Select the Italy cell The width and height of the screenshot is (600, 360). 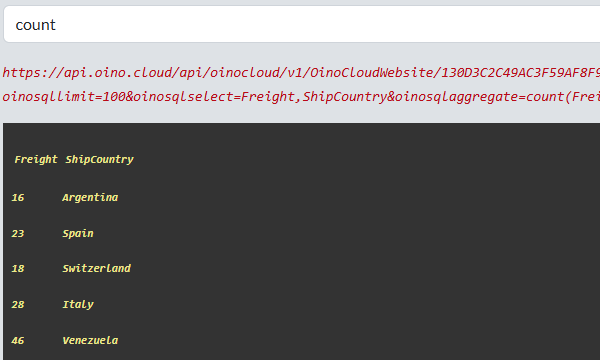(x=78, y=305)
